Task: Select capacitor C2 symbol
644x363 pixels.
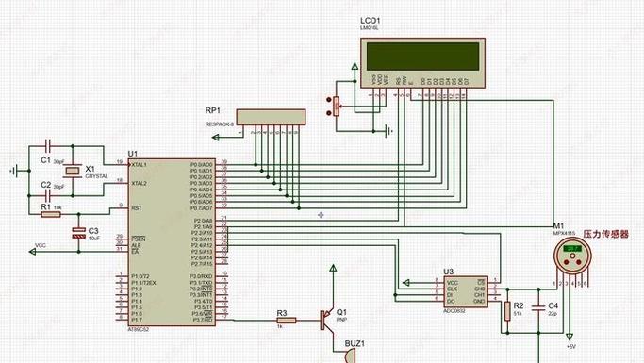Action: click(48, 196)
